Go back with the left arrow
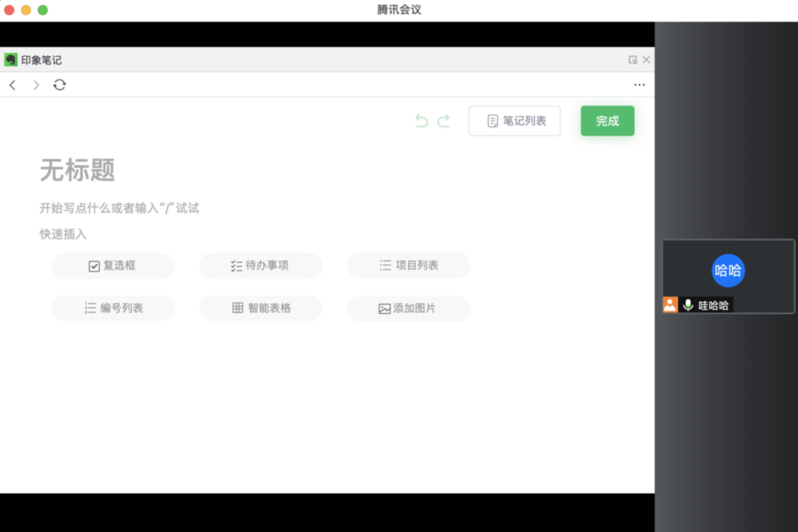This screenshot has width=798, height=532. [12, 85]
